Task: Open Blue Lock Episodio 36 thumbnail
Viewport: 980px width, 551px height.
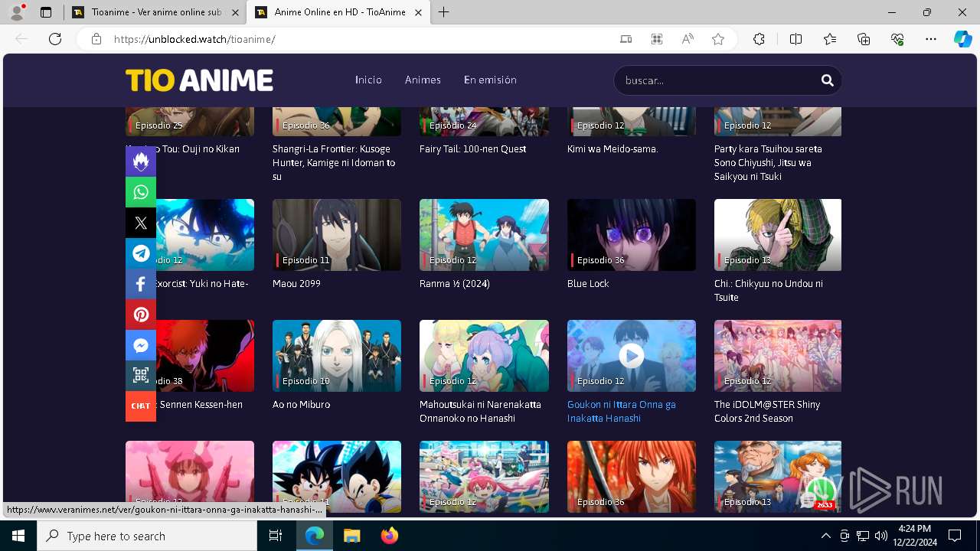Action: (x=632, y=235)
